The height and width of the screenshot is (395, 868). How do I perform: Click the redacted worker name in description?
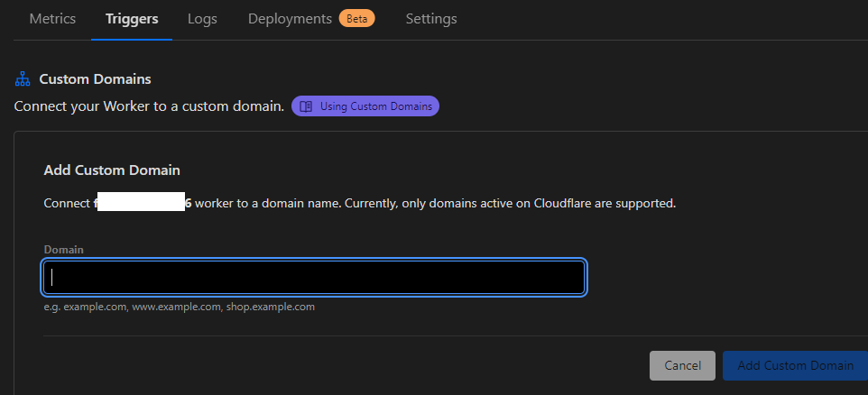tap(141, 203)
